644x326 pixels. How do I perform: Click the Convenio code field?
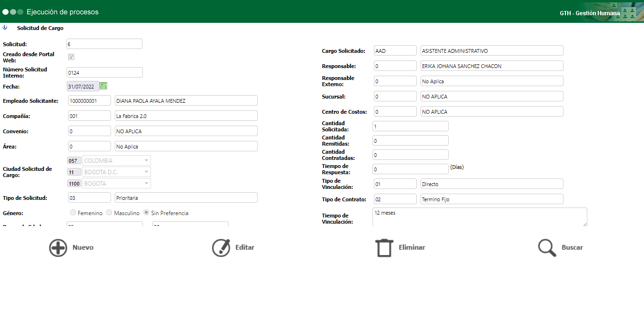click(x=90, y=131)
